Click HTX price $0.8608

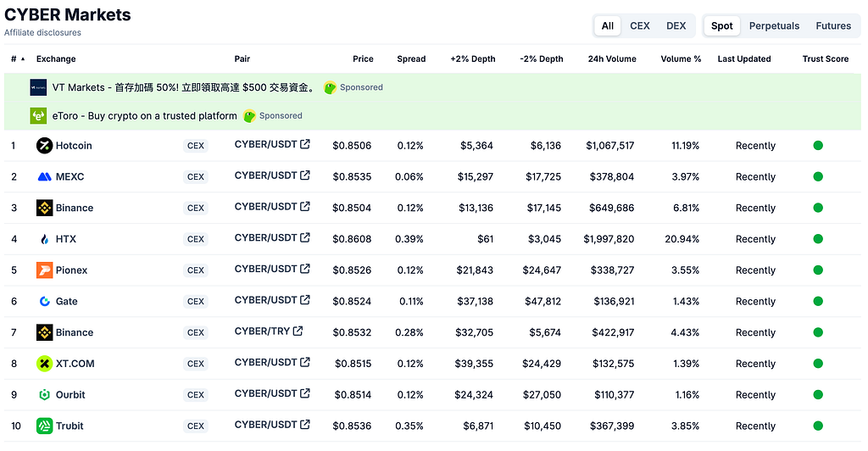(x=352, y=239)
